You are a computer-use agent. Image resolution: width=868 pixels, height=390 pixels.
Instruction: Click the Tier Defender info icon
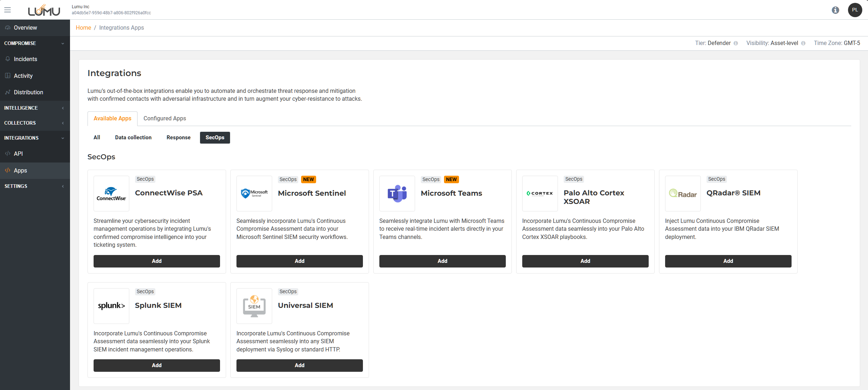pyautogui.click(x=736, y=43)
